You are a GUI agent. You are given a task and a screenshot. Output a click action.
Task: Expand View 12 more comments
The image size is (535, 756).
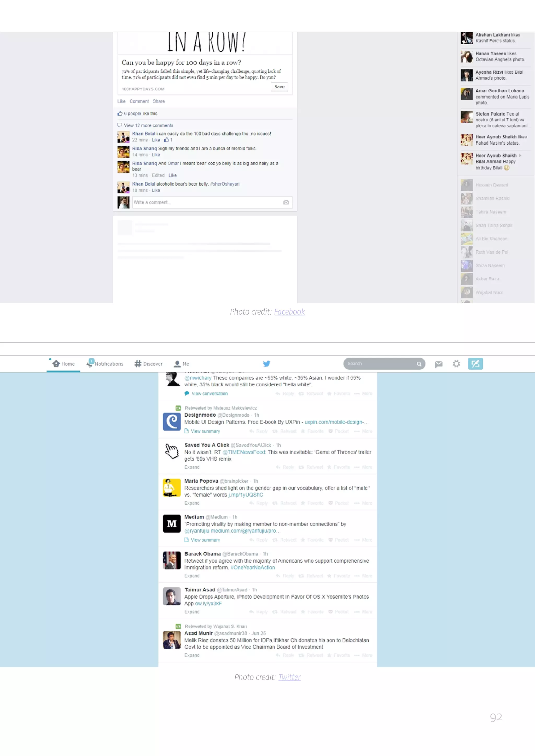point(148,126)
